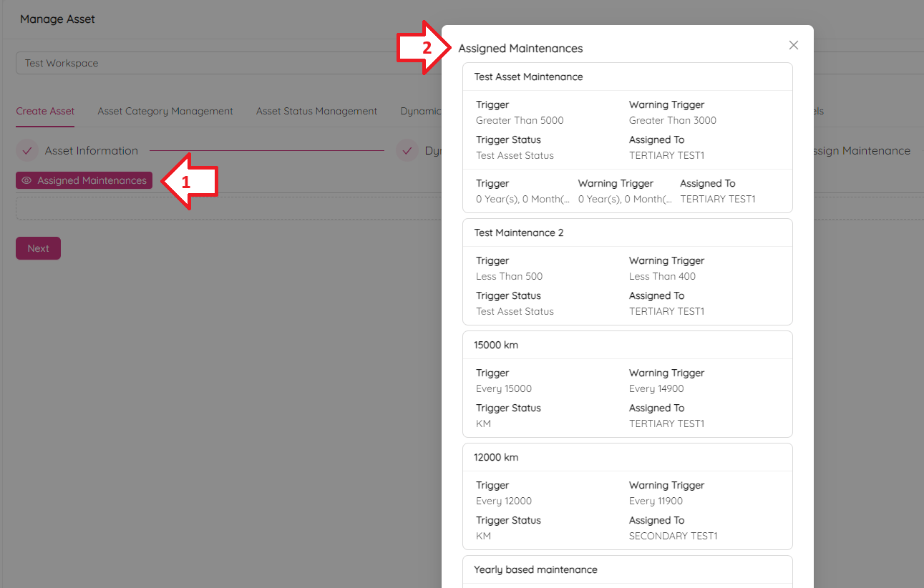Image resolution: width=924 pixels, height=588 pixels.
Task: Close the Assigned Maintenances dialog
Action: point(793,45)
